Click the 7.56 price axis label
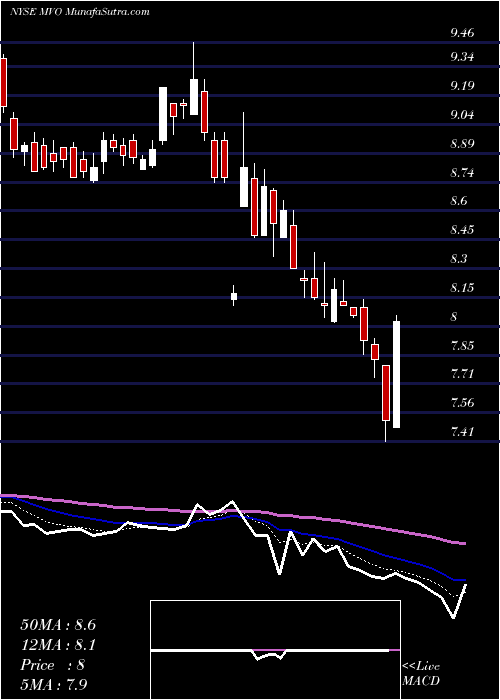The image size is (500, 700). coord(462,403)
